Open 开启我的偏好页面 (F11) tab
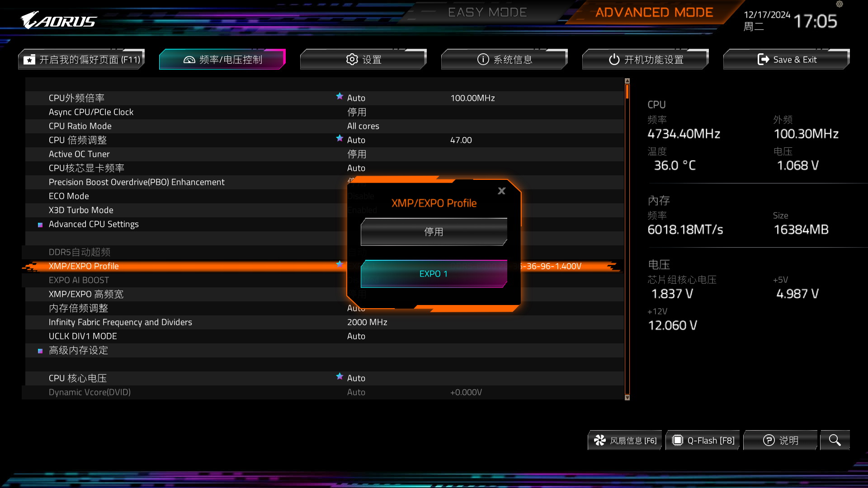Viewport: 868px width, 488px height. pyautogui.click(x=81, y=59)
